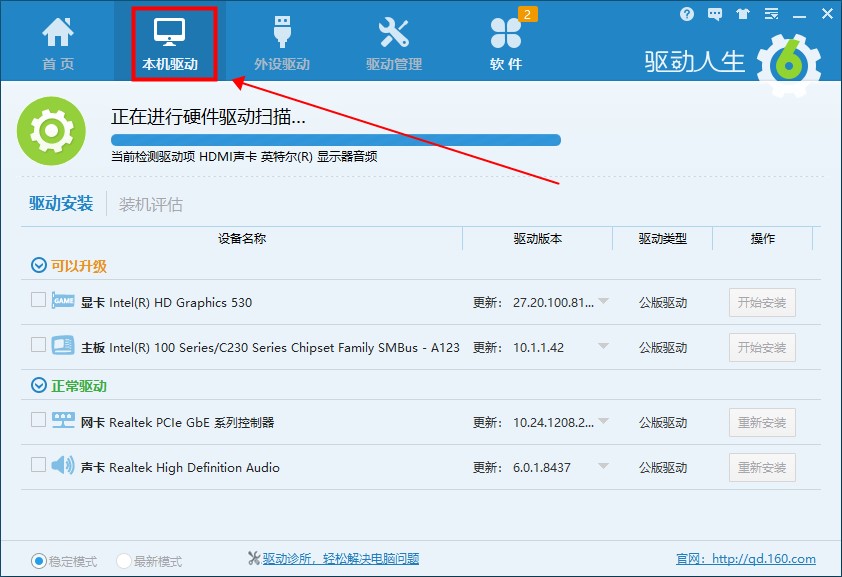This screenshot has width=842, height=577.
Task: Open the main menu list icon
Action: [772, 14]
